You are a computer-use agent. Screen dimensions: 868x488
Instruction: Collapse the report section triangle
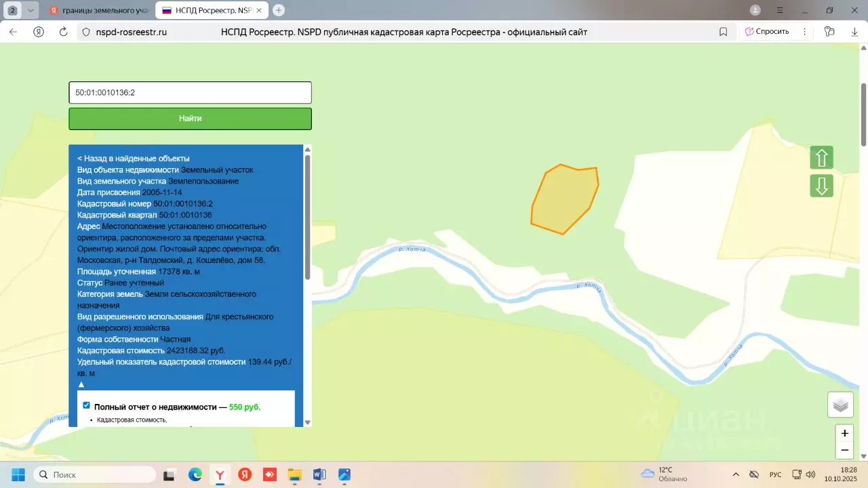pos(81,384)
